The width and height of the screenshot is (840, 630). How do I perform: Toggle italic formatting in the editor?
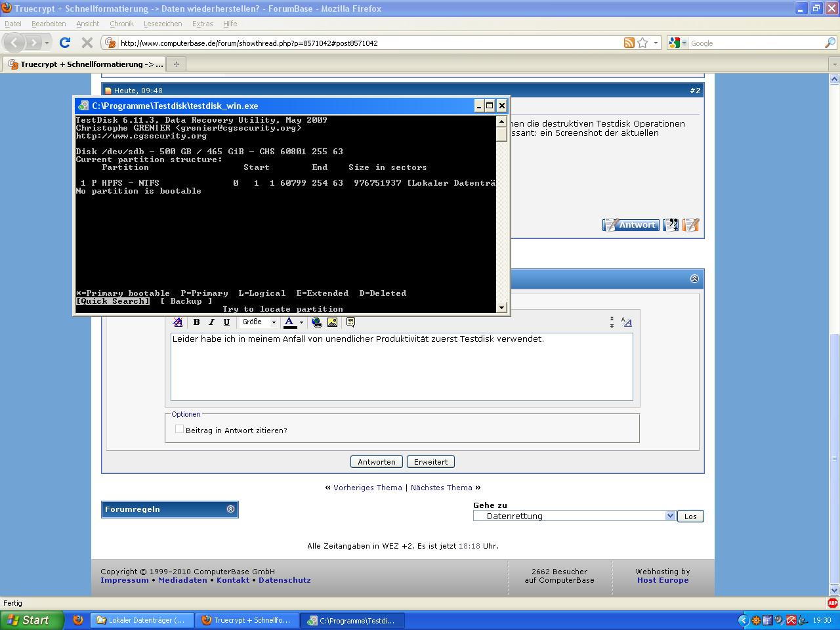[x=211, y=322]
